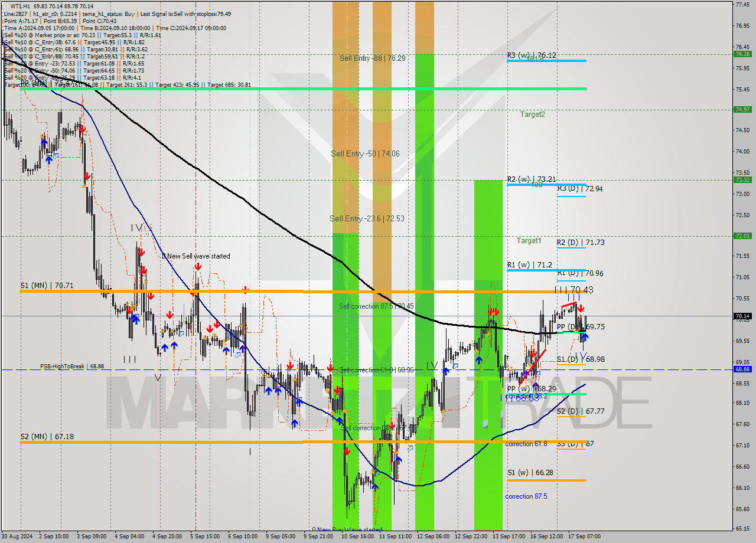The height and width of the screenshot is (543, 756).
Task: Select the 'Time A:2024.09.05 17:00:00' line
Action: [39, 28]
